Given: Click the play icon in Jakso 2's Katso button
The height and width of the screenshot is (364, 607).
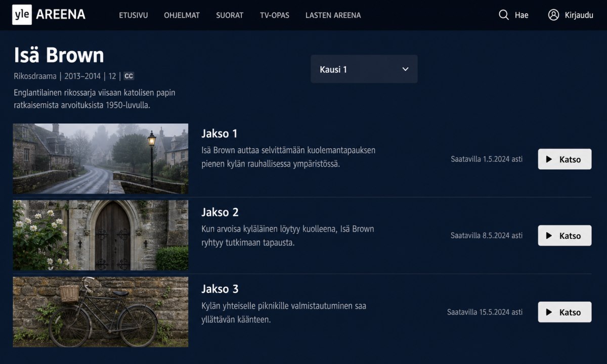Looking at the screenshot, I should [x=549, y=236].
